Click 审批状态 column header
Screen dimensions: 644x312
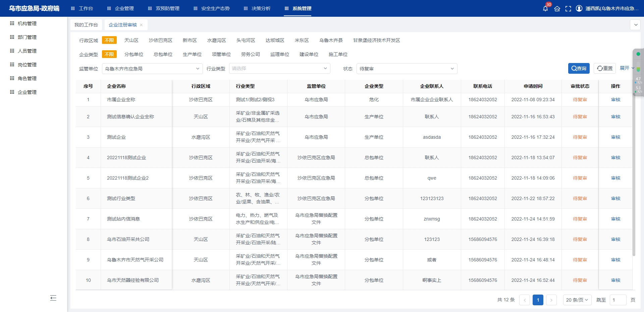click(x=580, y=86)
